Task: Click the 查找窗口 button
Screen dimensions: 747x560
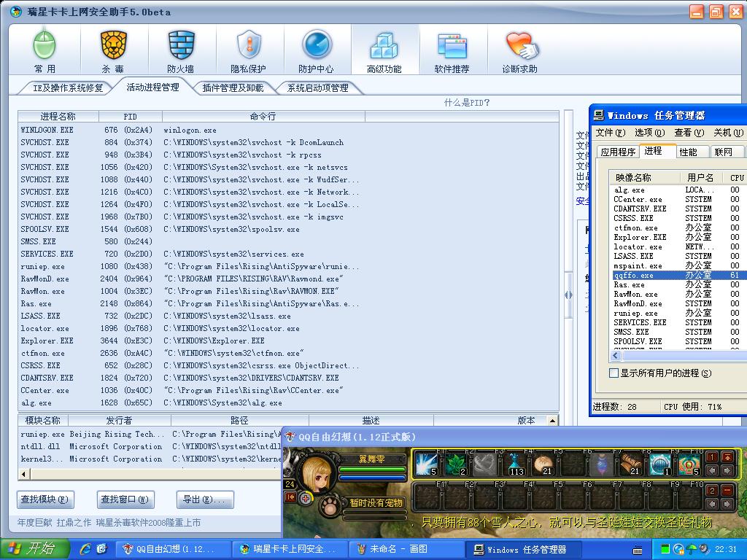Action: 125,499
